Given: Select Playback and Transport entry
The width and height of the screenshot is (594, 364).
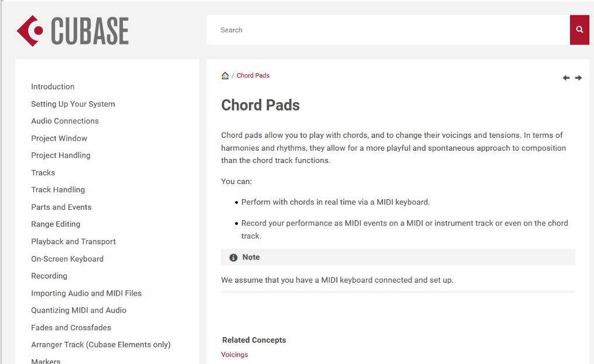Looking at the screenshot, I should [x=74, y=241].
